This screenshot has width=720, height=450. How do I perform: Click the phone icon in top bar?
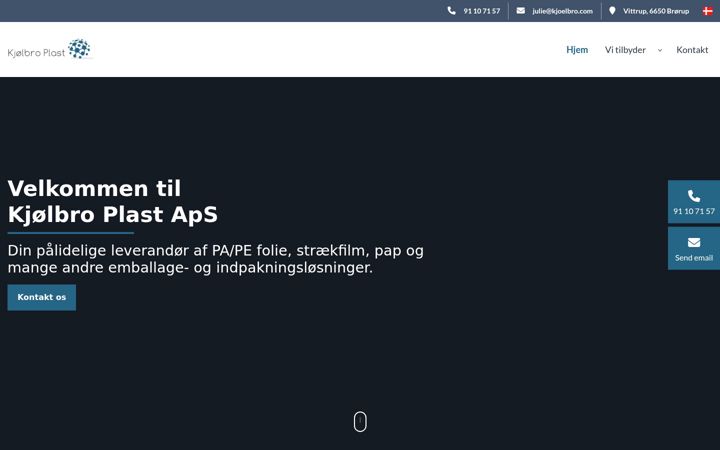point(451,11)
